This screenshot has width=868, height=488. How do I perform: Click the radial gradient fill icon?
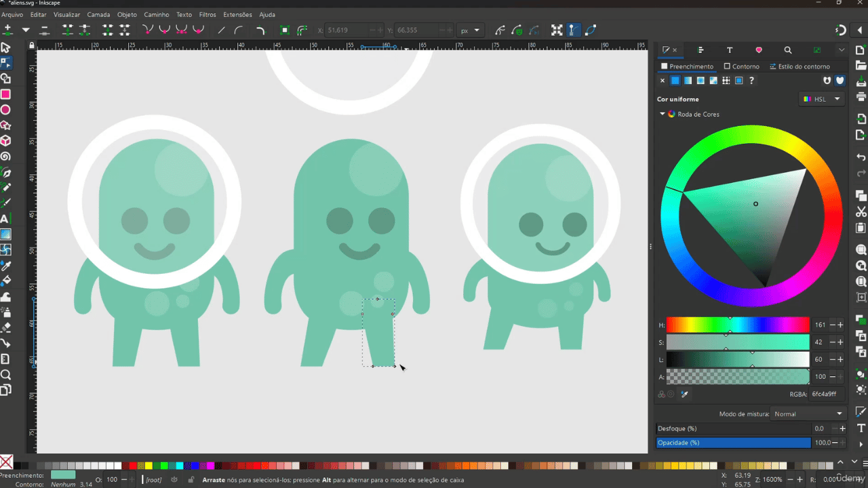pos(701,81)
